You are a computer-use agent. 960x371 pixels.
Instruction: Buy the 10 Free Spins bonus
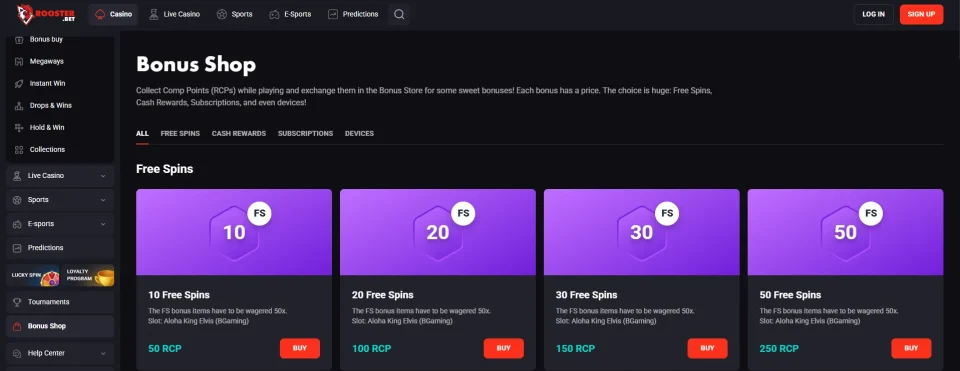click(x=300, y=348)
